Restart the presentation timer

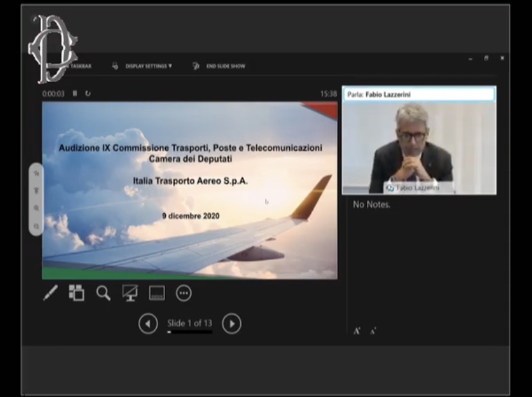(x=88, y=93)
